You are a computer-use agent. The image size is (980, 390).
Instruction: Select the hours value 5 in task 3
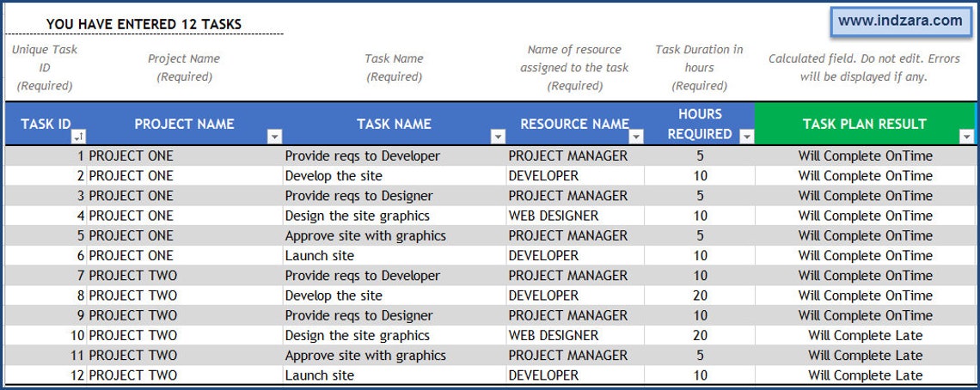(x=700, y=196)
